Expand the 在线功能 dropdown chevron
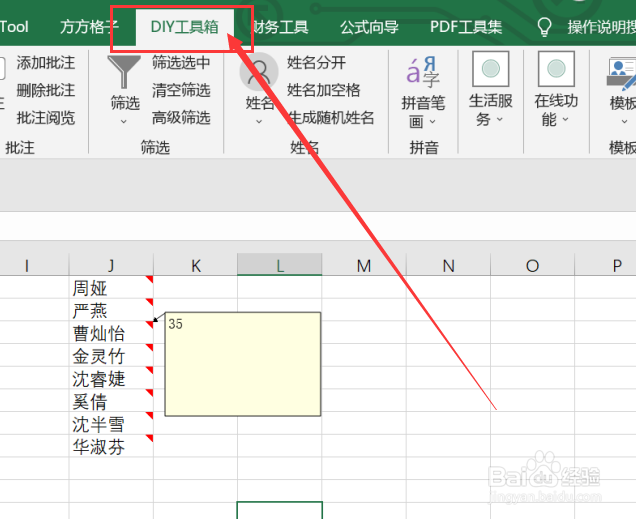Image resolution: width=636 pixels, height=519 pixels. [x=565, y=119]
